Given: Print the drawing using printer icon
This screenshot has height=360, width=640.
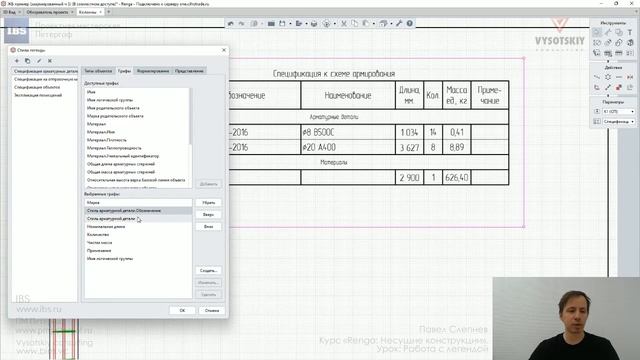Looking at the screenshot, I should [314, 24].
